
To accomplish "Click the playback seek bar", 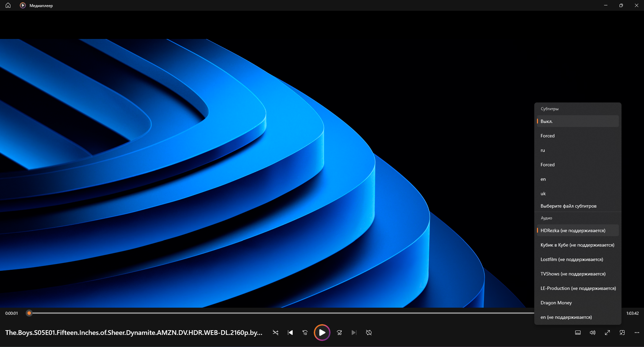I will tap(282, 313).
